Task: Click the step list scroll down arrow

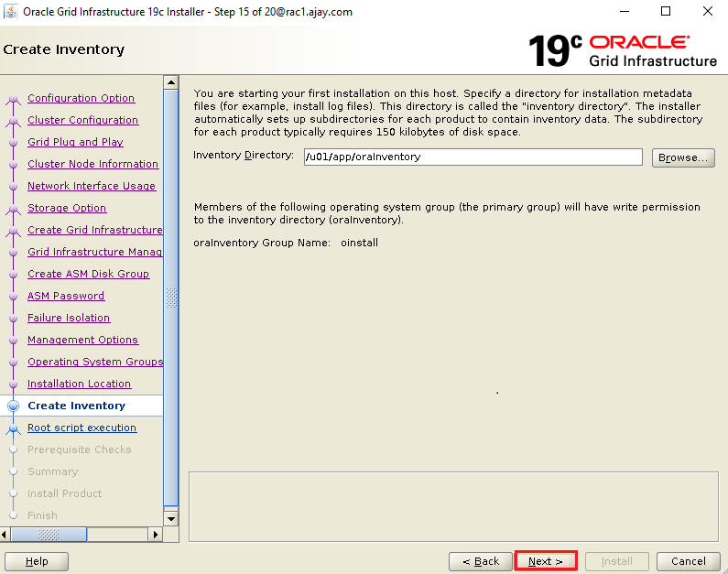Action: [171, 519]
